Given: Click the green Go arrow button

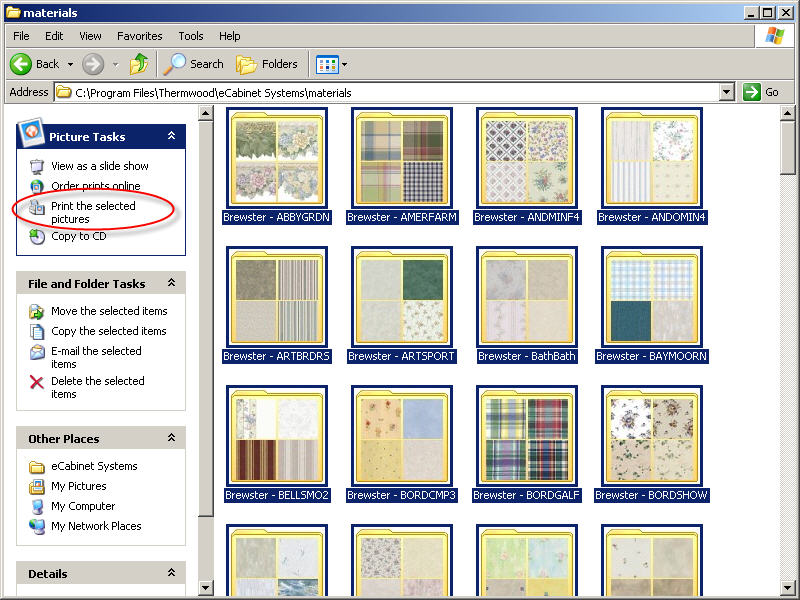Looking at the screenshot, I should point(752,92).
